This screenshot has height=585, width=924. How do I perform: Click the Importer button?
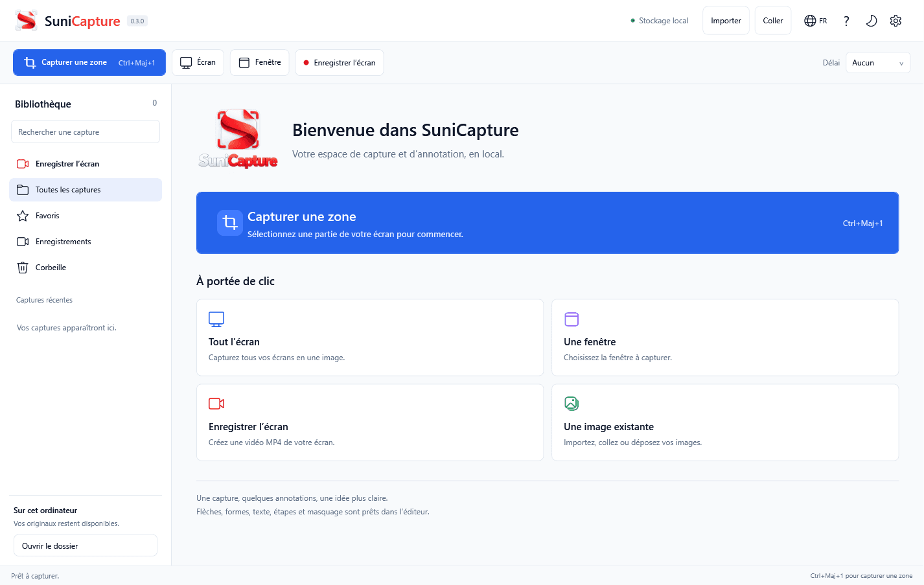[726, 21]
